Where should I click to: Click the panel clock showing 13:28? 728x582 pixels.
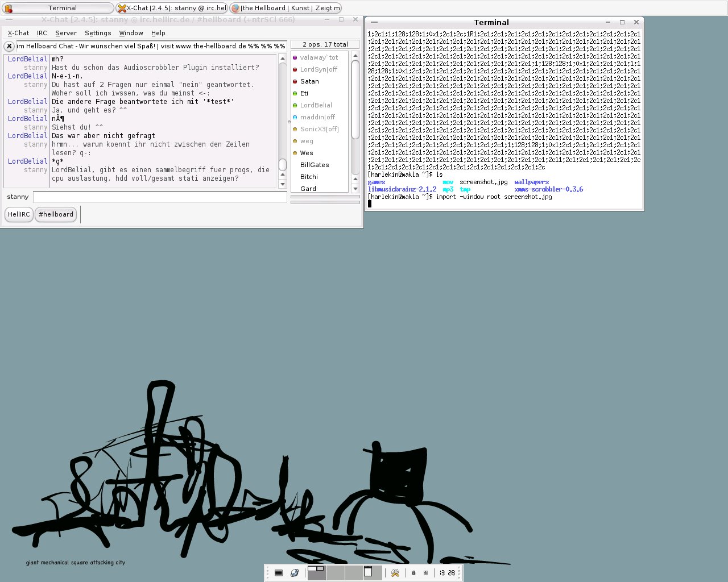[x=447, y=573]
